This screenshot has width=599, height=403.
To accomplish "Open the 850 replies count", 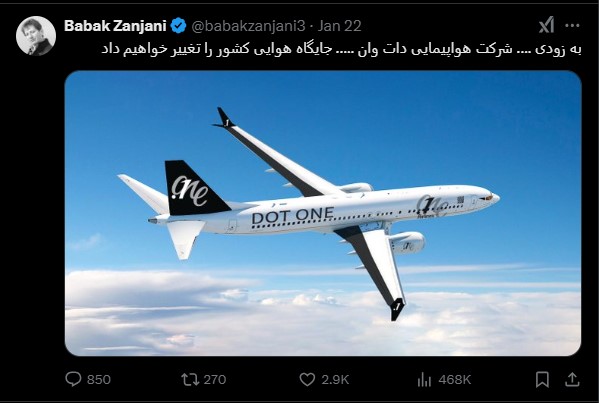I will [x=99, y=379].
